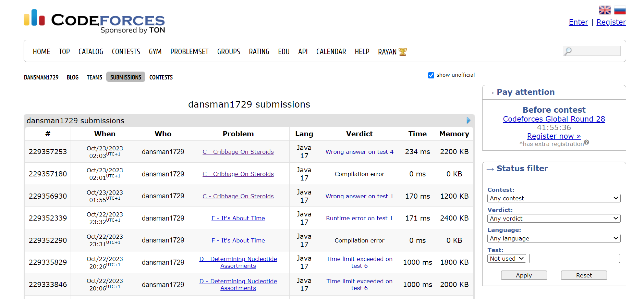Click the extra registration help question mark
This screenshot has width=644, height=299.
click(x=586, y=142)
